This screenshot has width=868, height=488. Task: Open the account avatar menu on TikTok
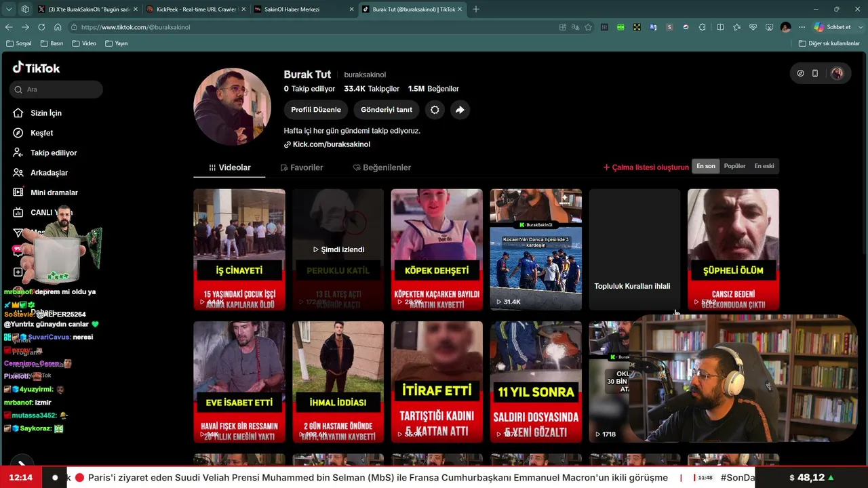point(837,73)
